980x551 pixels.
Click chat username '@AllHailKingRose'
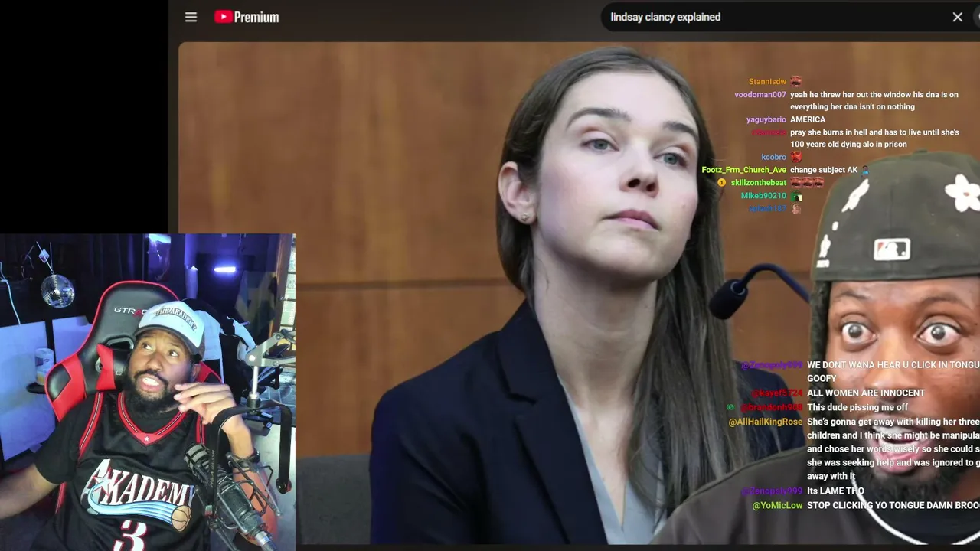pyautogui.click(x=766, y=422)
